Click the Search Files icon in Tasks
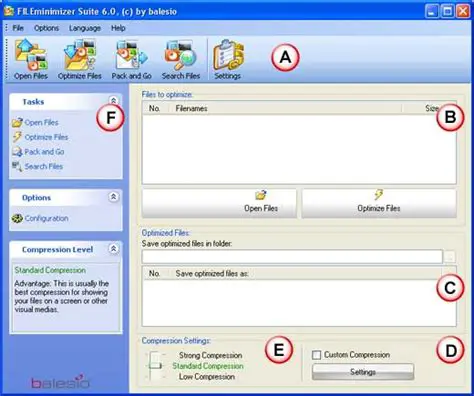 [17, 166]
